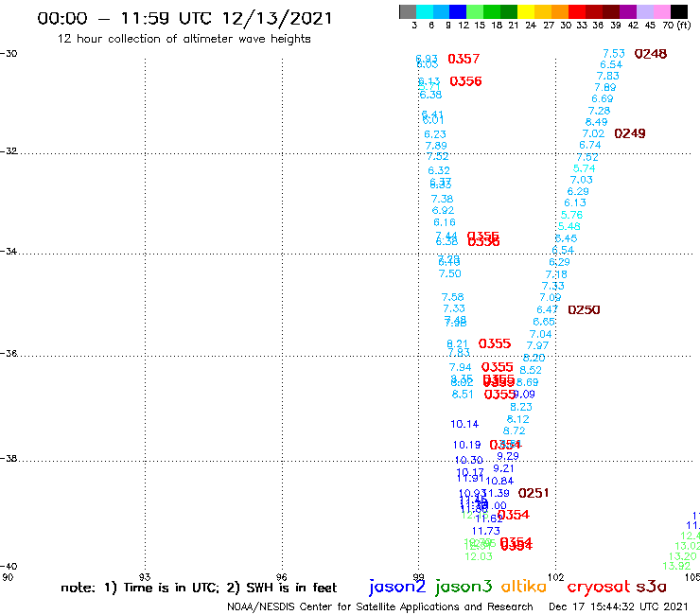Viewport: 700px width, 615px height.
Task: Click the NOAA/NESDIS Center credit line
Action: 380,606
